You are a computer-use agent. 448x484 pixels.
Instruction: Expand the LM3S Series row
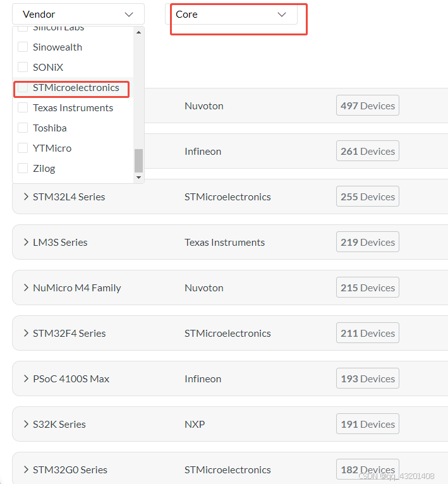tap(27, 242)
